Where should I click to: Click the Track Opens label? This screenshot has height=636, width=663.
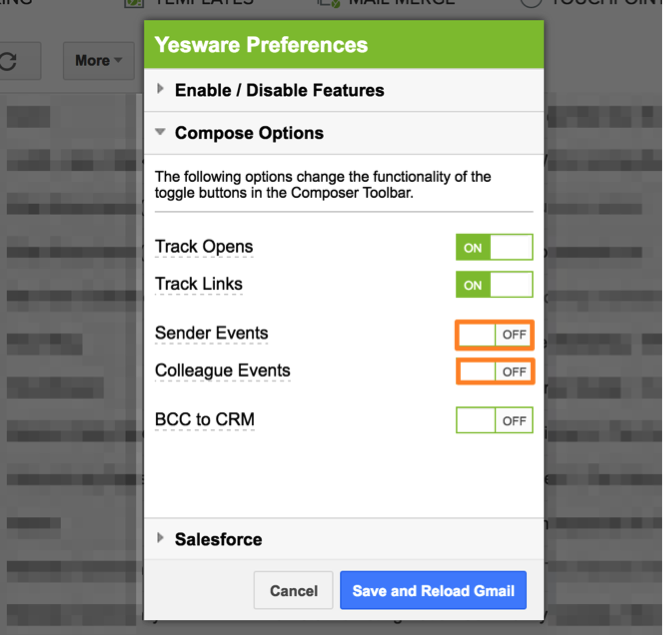[204, 247]
